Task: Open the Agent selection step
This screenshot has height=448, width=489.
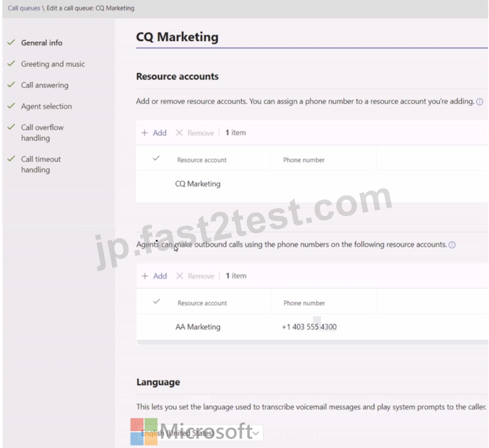Action: (x=46, y=106)
